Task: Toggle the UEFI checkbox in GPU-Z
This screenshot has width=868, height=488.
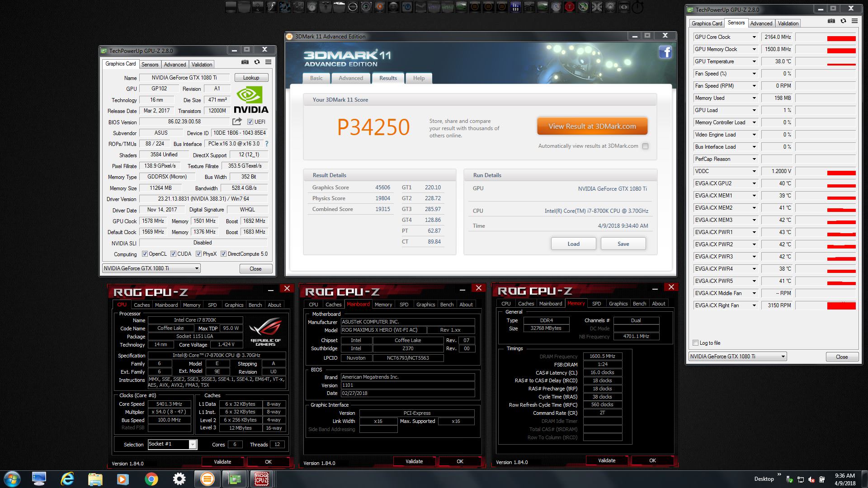Action: [250, 122]
